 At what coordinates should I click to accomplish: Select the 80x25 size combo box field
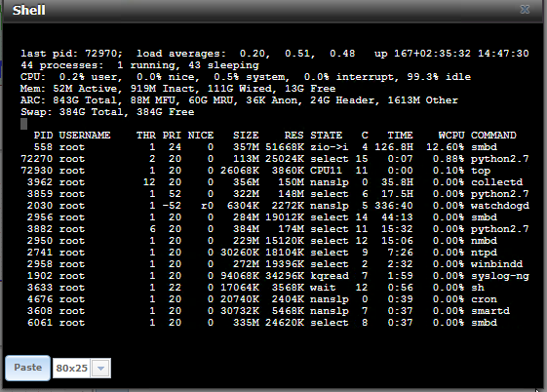tap(82, 368)
